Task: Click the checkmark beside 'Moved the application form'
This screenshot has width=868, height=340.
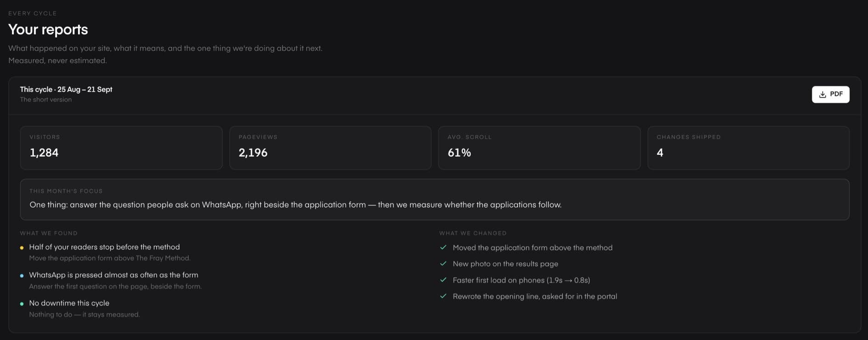Action: pos(443,247)
